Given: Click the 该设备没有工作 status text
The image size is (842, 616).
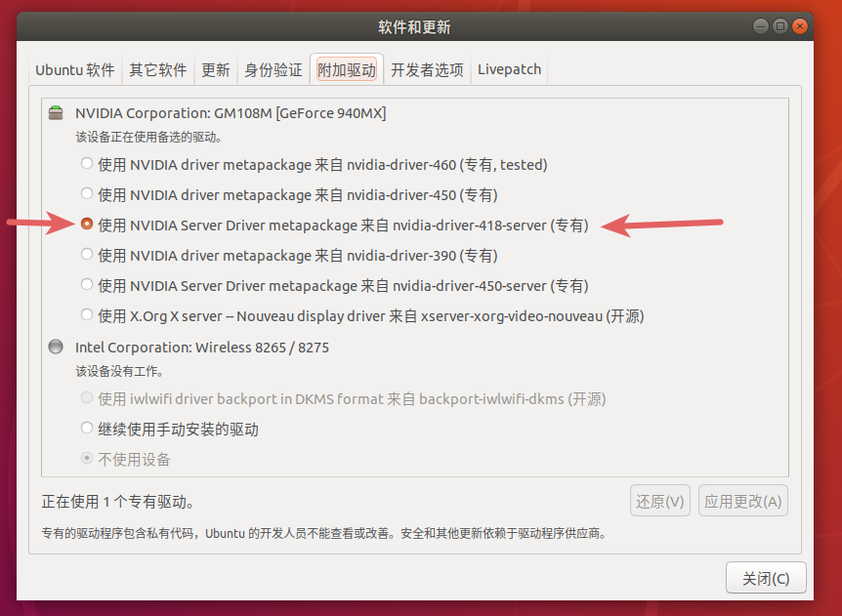Looking at the screenshot, I should click(x=119, y=371).
